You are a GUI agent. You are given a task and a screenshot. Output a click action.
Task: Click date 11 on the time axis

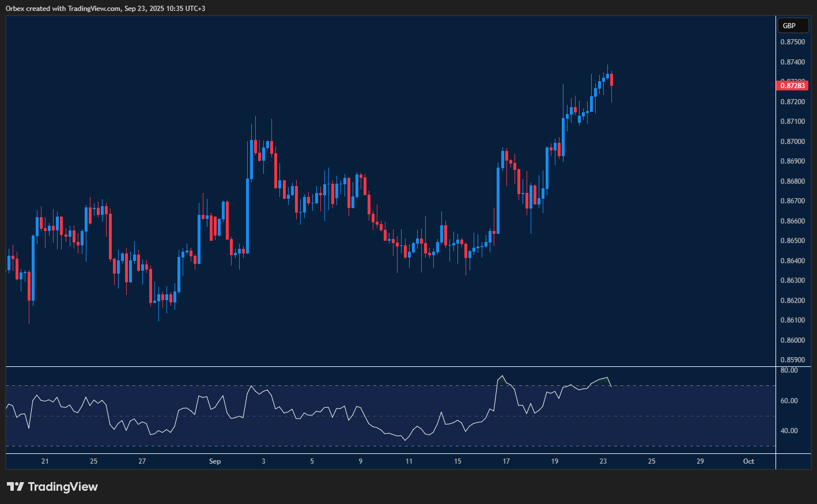coord(409,461)
